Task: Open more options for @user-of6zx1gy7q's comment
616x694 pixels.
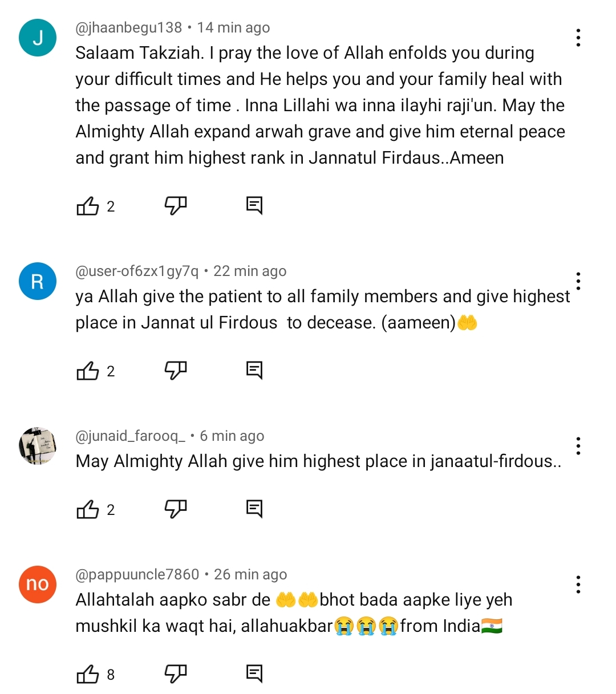Action: tap(578, 281)
